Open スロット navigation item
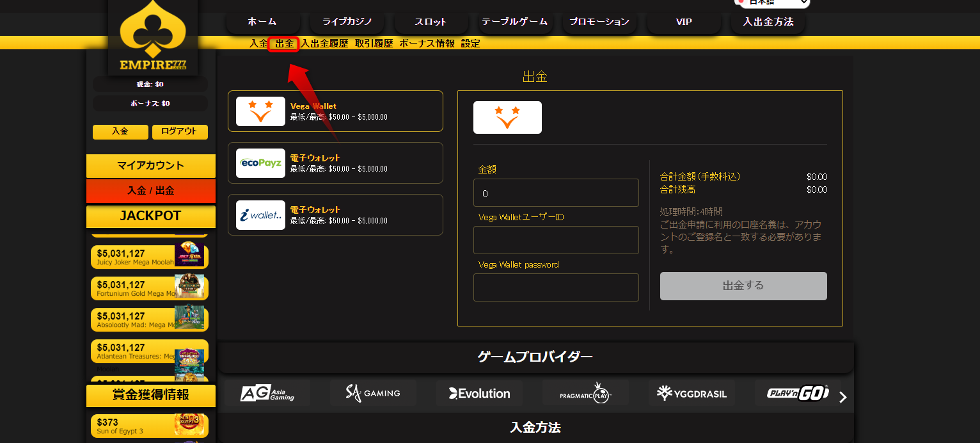The width and height of the screenshot is (980, 443). tap(431, 22)
